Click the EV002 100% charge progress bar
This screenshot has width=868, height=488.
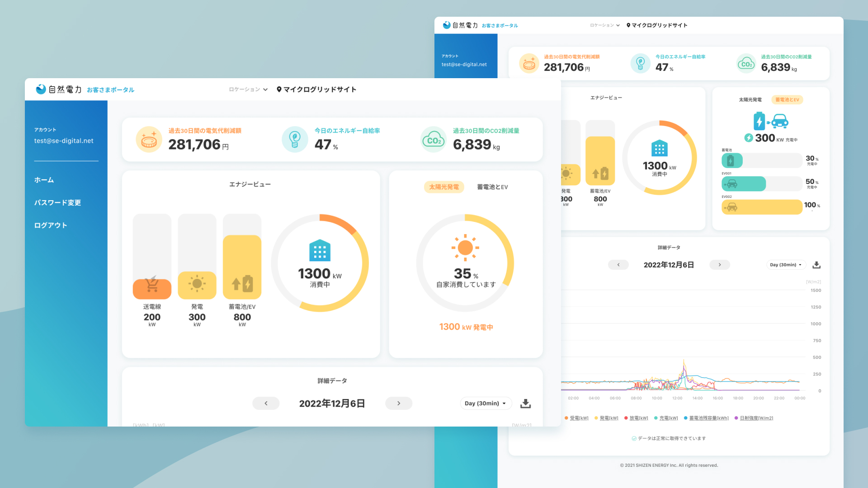click(762, 207)
